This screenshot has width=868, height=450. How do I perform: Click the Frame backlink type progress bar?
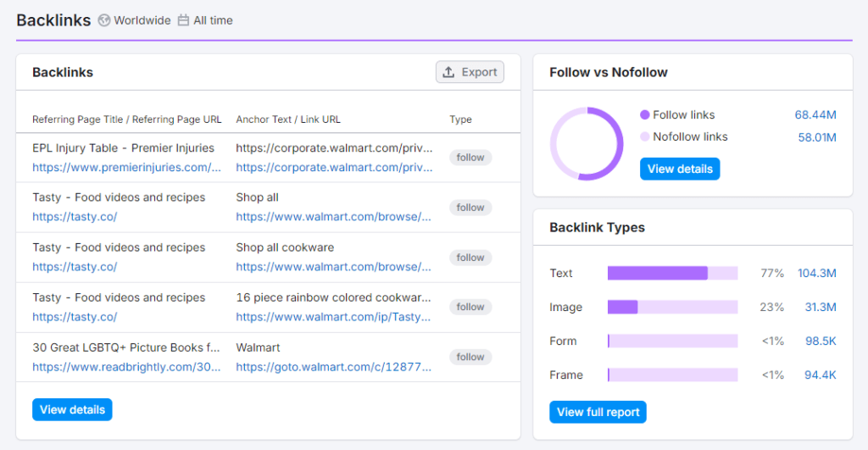pyautogui.click(x=672, y=375)
